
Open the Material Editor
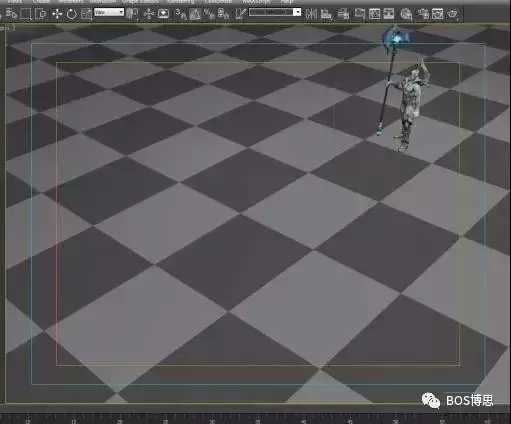406,14
